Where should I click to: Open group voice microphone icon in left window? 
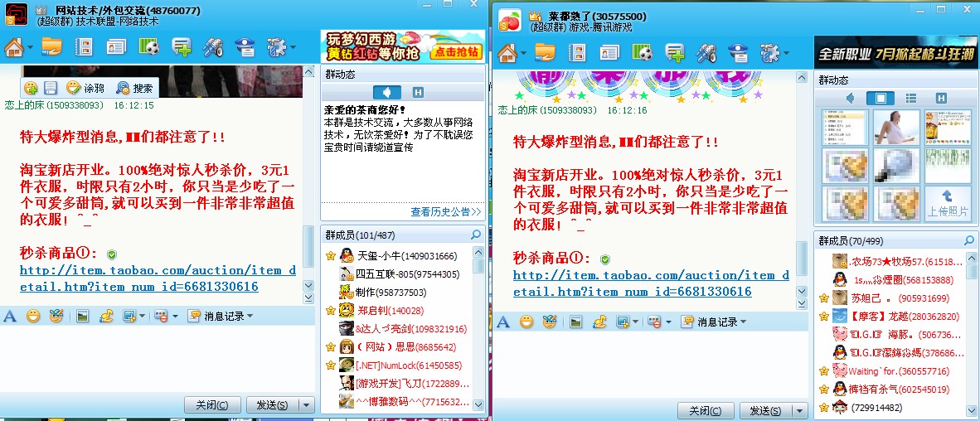[x=213, y=47]
